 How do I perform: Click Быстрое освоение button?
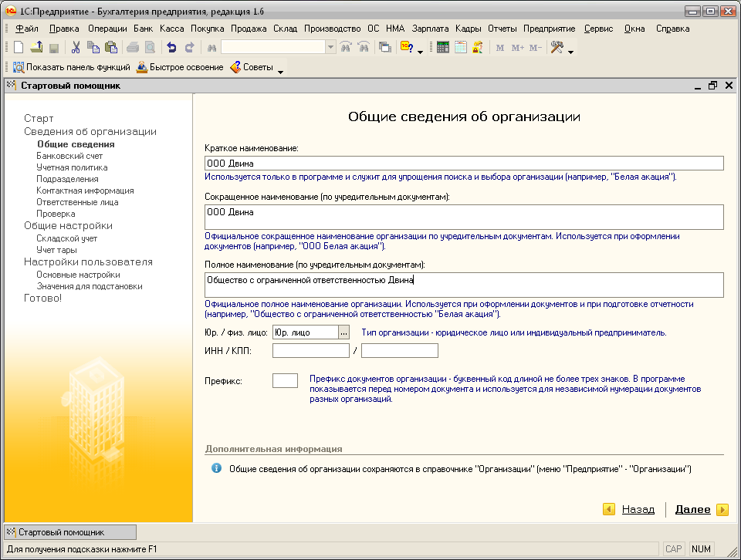[180, 67]
